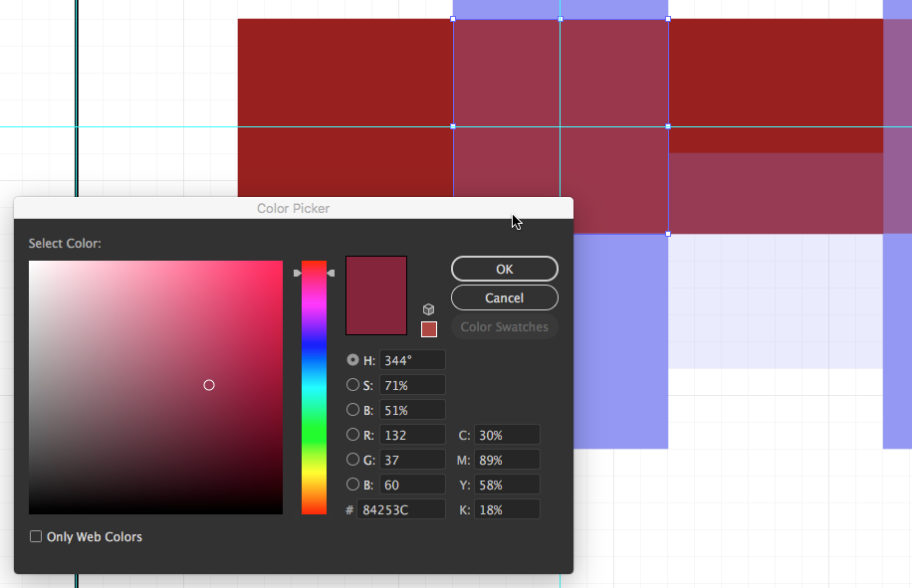Click the circle marker in the color field

click(x=209, y=385)
